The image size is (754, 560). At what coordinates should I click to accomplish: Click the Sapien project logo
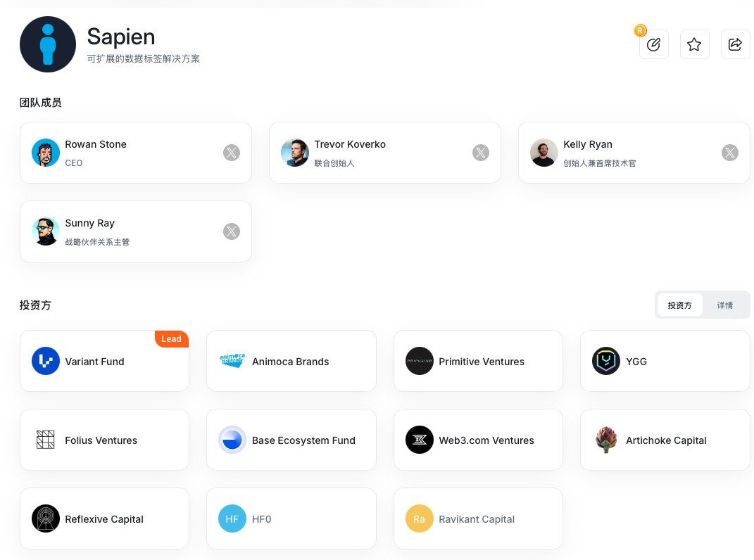pos(48,44)
